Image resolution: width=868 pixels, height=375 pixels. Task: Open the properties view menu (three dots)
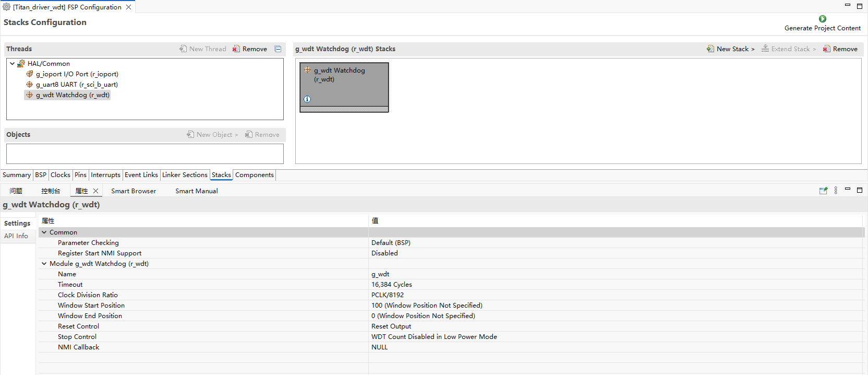click(x=836, y=191)
